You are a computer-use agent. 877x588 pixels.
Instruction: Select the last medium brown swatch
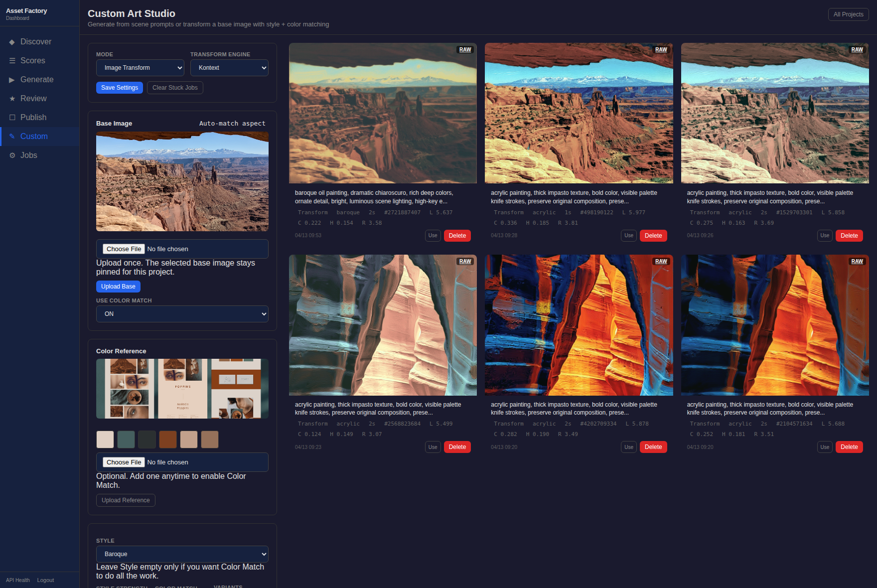click(x=210, y=440)
